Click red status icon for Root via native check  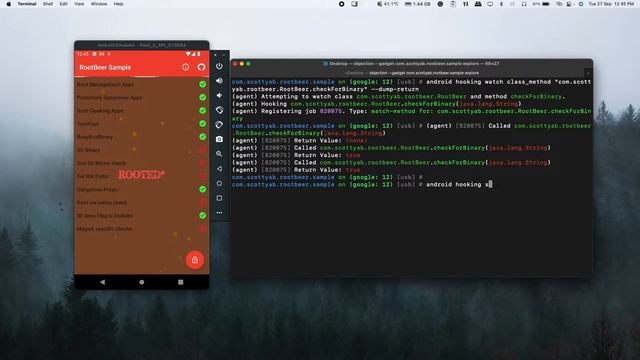point(202,202)
